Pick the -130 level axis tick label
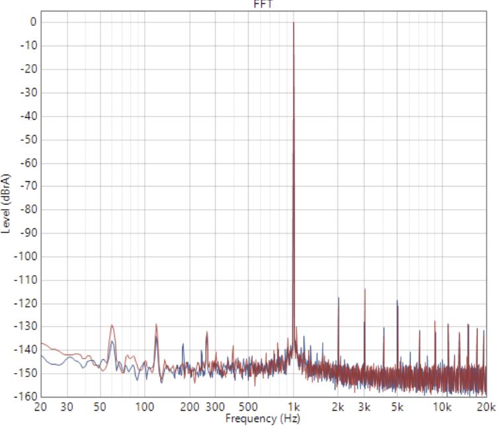The height and width of the screenshot is (426, 504). point(26,326)
